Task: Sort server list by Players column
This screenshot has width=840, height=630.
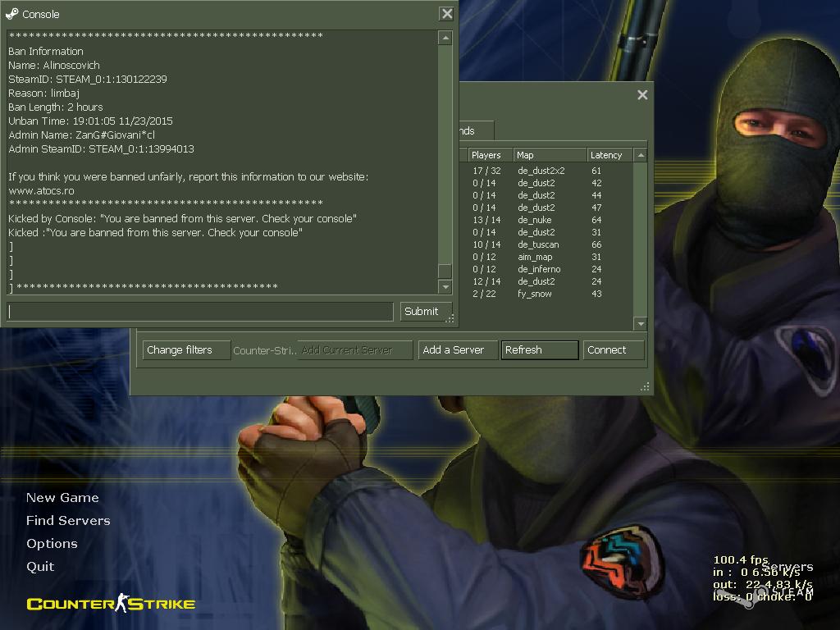Action: coord(491,155)
